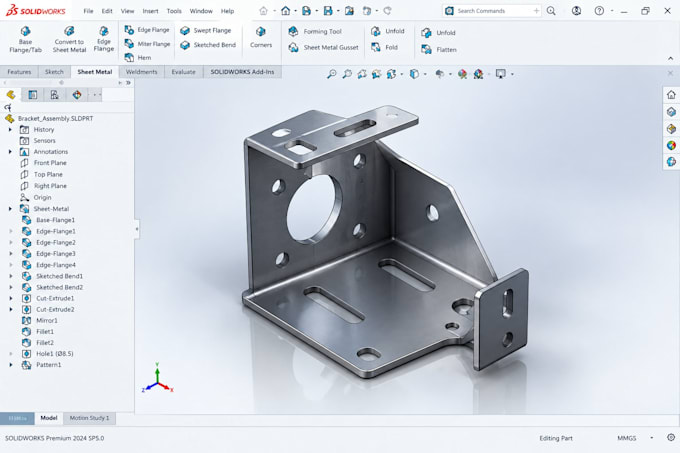The width and height of the screenshot is (680, 453).
Task: Select Edge-Flange3 in the feature tree
Action: (x=49, y=254)
